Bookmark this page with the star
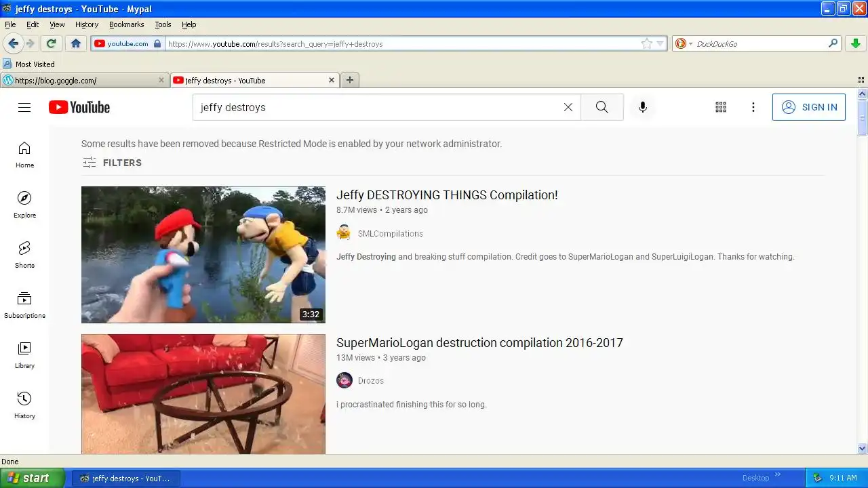 click(647, 43)
